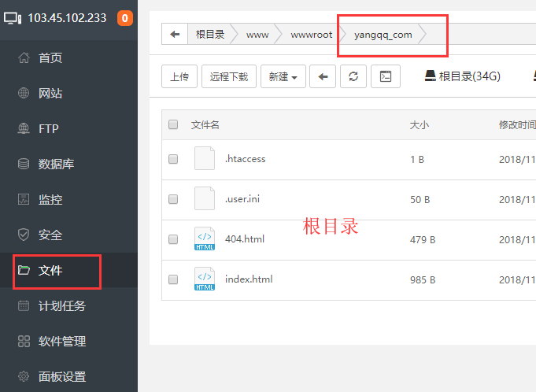Screen dimensions: 536x392
Task: Check the box for .user.ini
Action: coord(173,199)
